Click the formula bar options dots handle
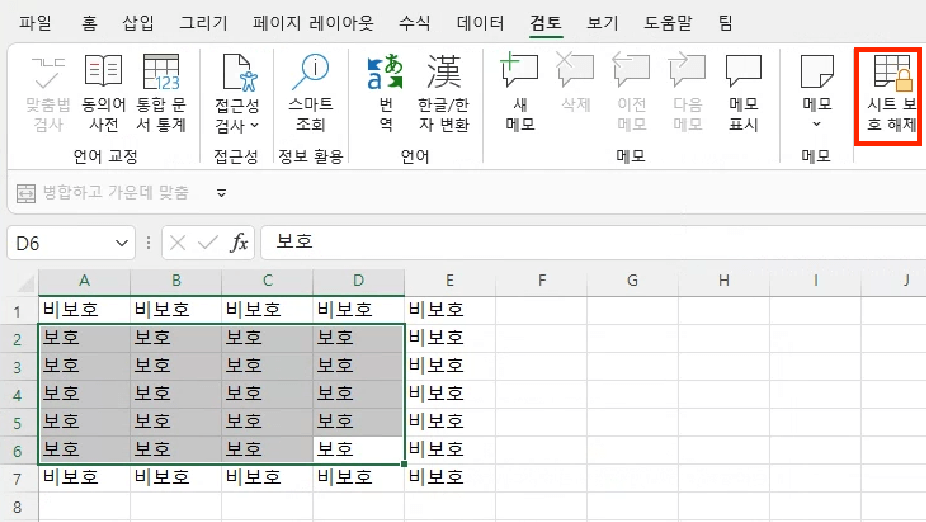The image size is (926, 522). 148,243
